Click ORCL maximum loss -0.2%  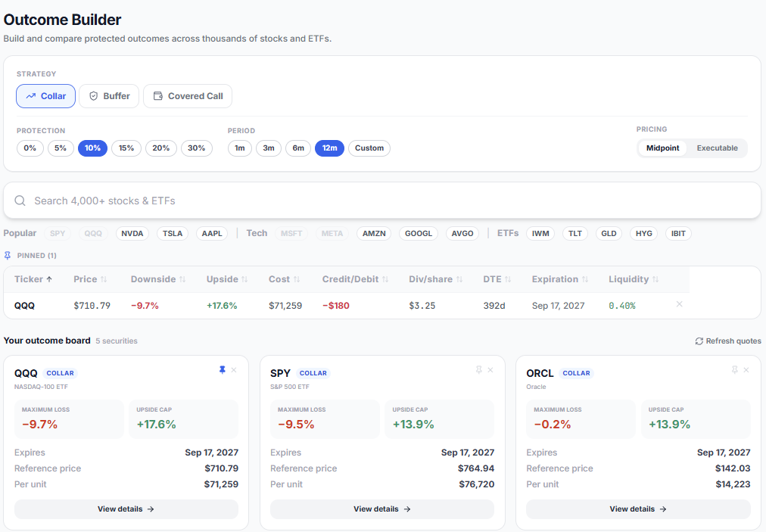pyautogui.click(x=553, y=425)
